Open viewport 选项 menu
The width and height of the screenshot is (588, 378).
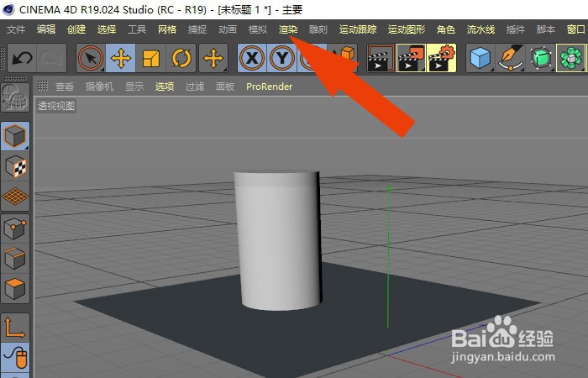[x=165, y=87]
